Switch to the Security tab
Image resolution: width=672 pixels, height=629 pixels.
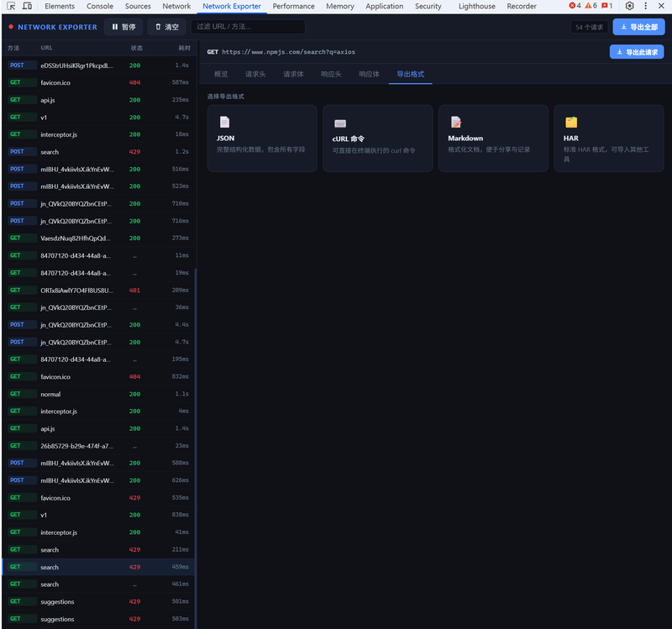tap(428, 6)
